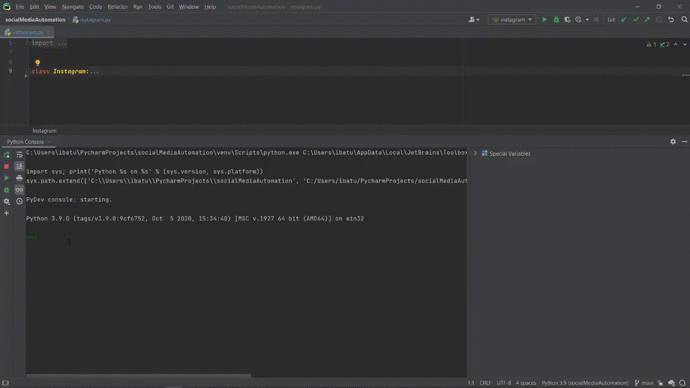The image size is (690, 388).
Task: Click the CRLF line separator status
Action: pyautogui.click(x=485, y=383)
